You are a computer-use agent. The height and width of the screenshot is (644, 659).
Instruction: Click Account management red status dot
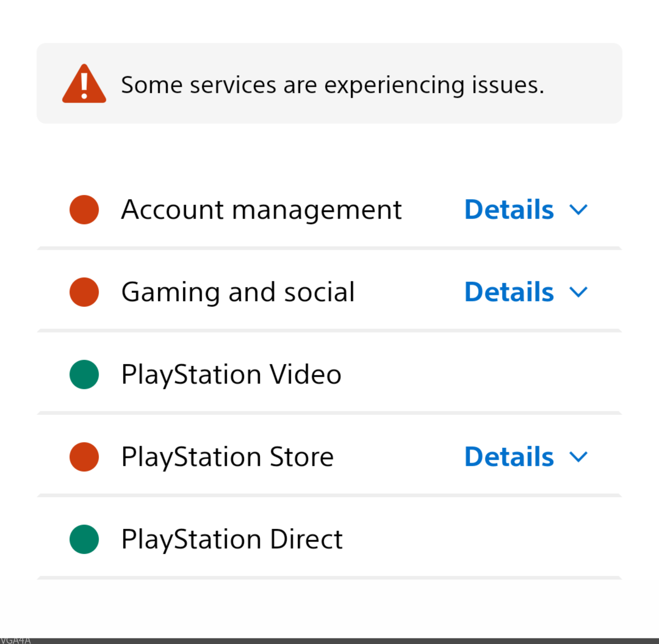point(84,210)
